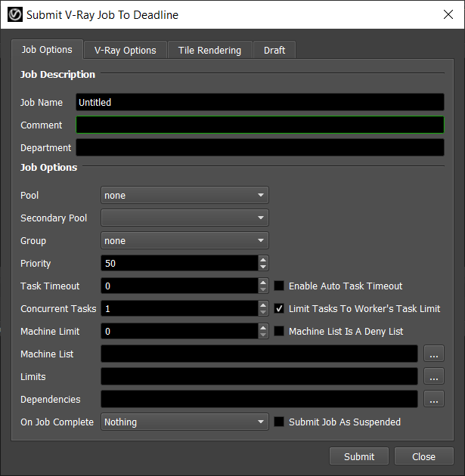Open the Limits browse dialog button
The width and height of the screenshot is (465, 476).
[433, 376]
